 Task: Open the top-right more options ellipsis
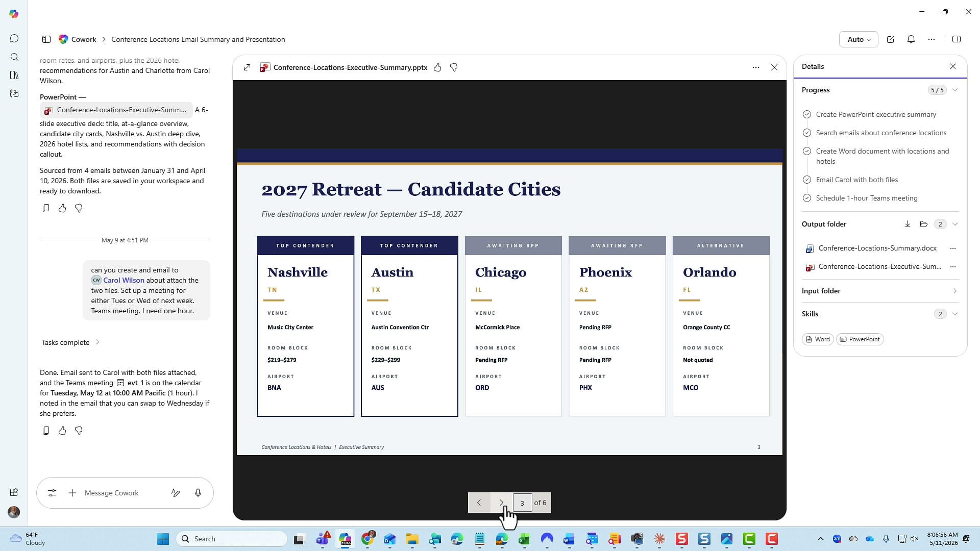[932, 39]
